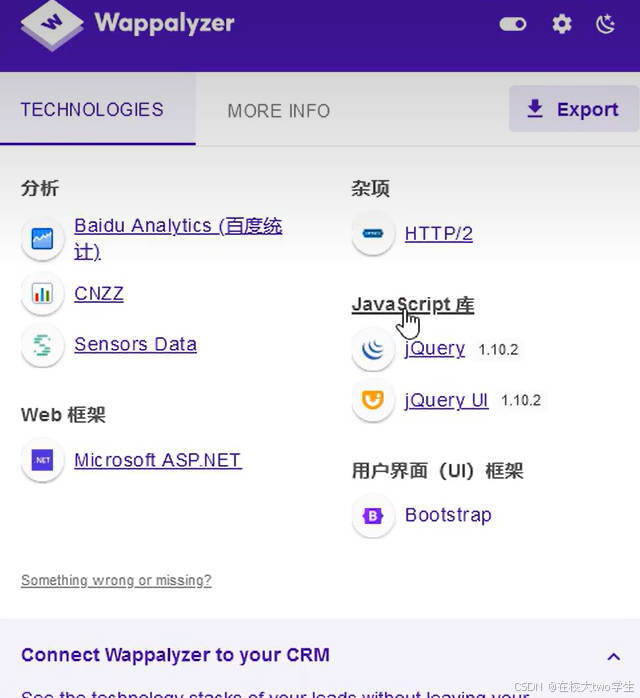Click the Bootstrap B icon
The width and height of the screenshot is (640, 698).
(x=373, y=516)
